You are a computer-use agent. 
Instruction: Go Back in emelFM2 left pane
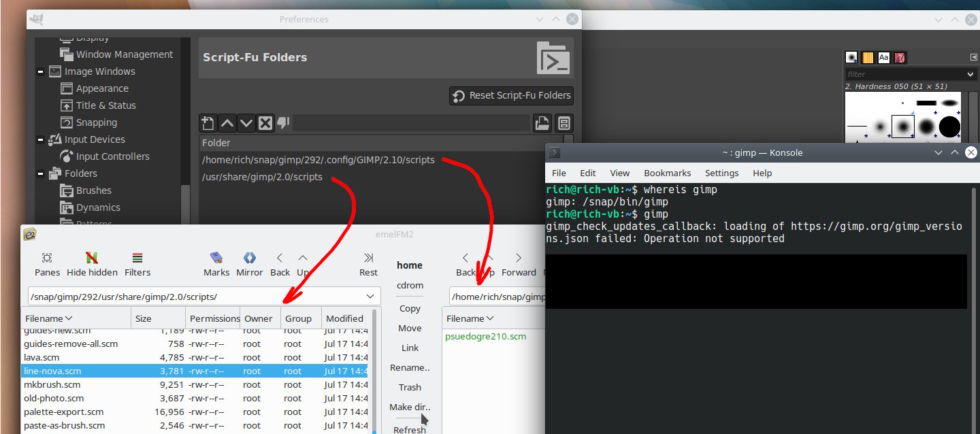coord(280,264)
